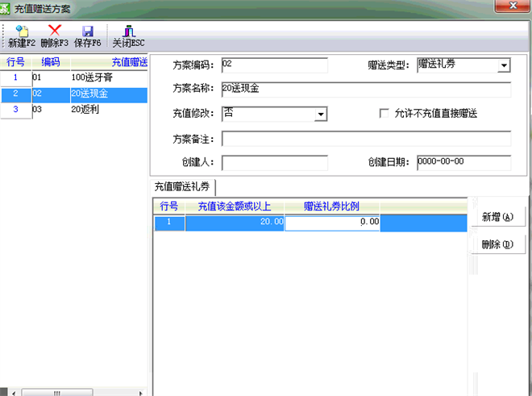Click the 20.00 amount cell

tap(235, 223)
